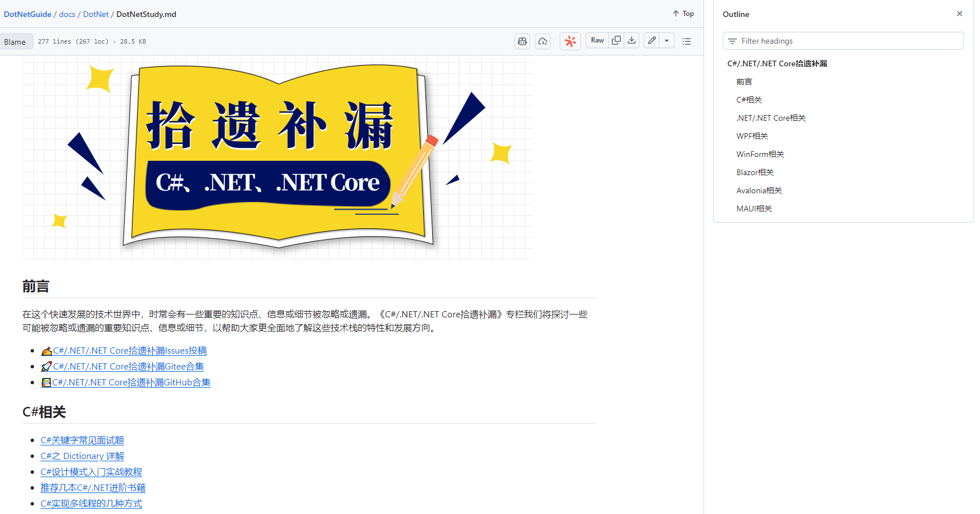Open C#/.NET/.NET Core拾遗补漏Gitee合集 link
The image size is (980, 514).
pos(122,367)
